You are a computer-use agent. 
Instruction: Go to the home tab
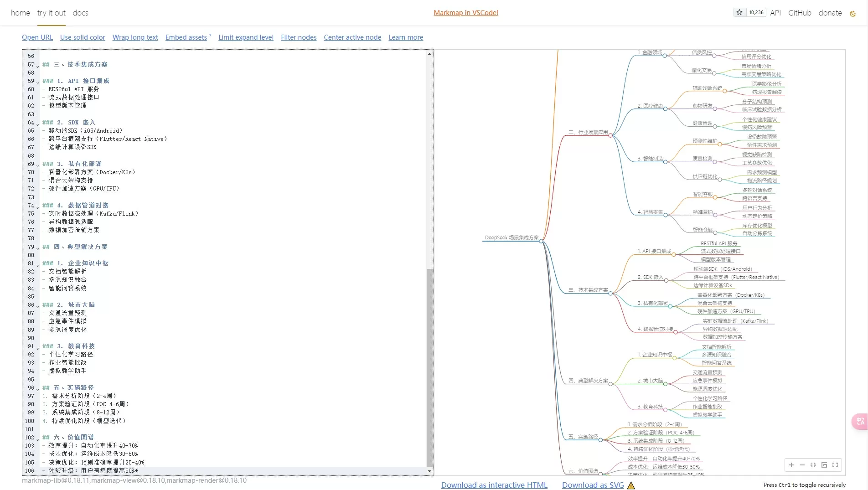(21, 13)
